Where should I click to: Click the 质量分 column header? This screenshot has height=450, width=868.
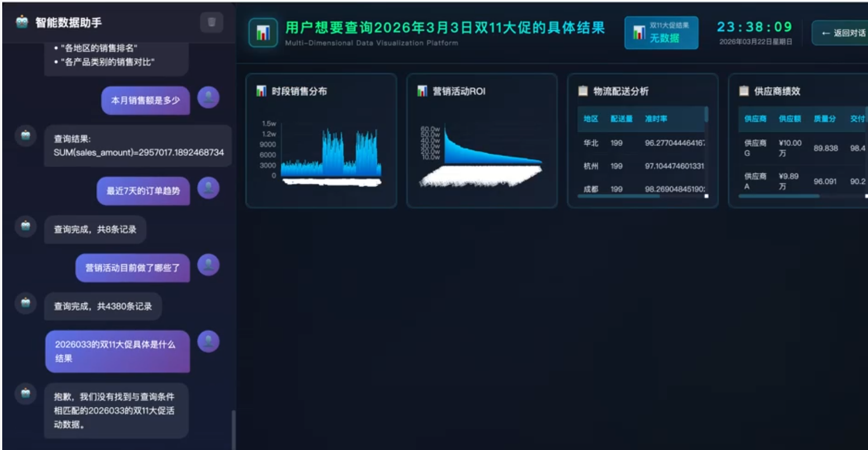pos(824,119)
